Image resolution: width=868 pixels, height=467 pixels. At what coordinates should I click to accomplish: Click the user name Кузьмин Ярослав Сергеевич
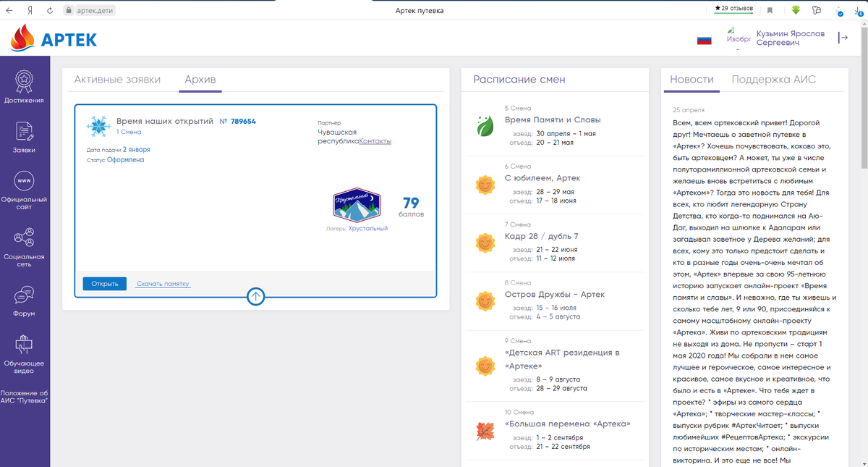click(x=790, y=38)
